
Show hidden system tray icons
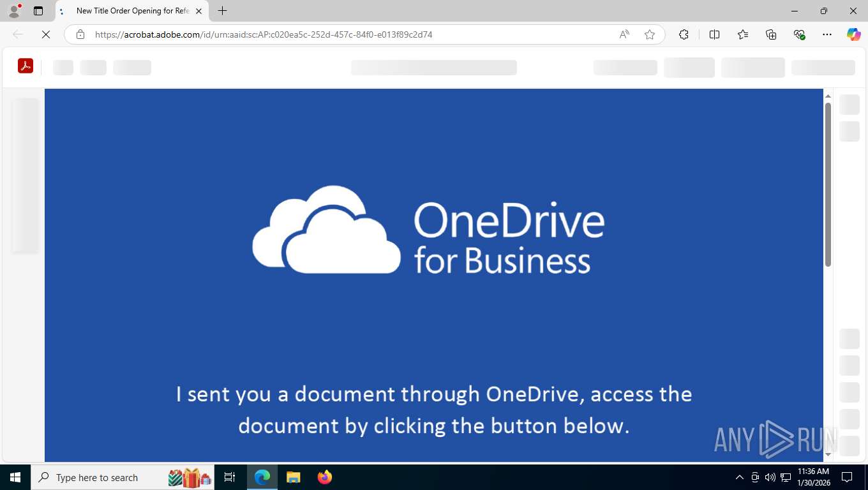(x=740, y=477)
